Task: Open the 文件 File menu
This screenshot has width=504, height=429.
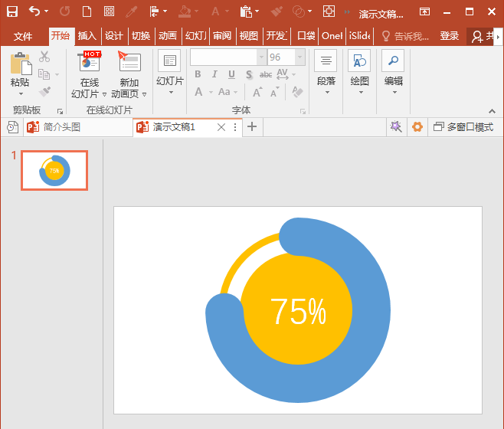Action: [23, 36]
